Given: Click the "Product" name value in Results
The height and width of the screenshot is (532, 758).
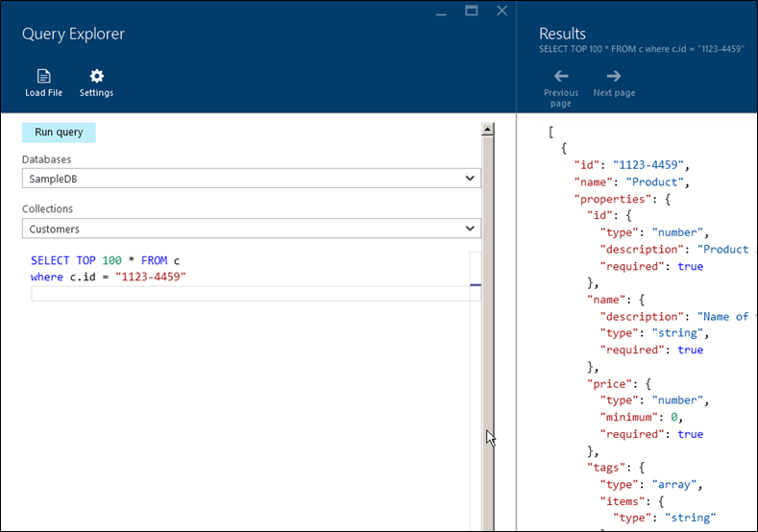Looking at the screenshot, I should pyautogui.click(x=655, y=181).
